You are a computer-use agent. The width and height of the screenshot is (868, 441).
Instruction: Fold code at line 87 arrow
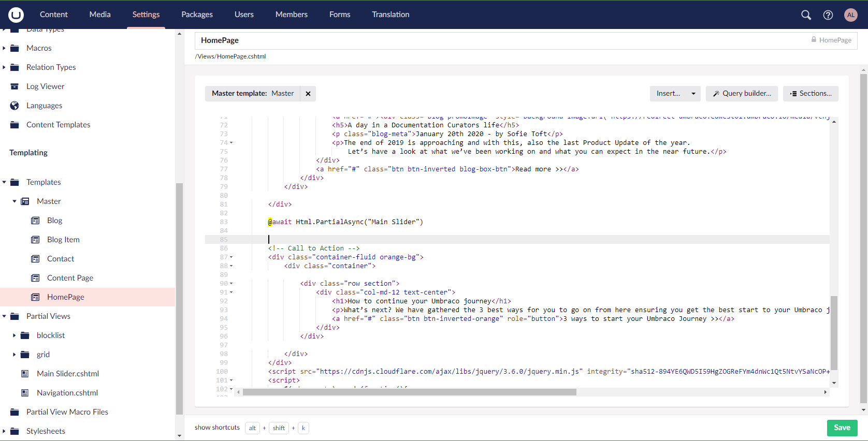click(232, 257)
